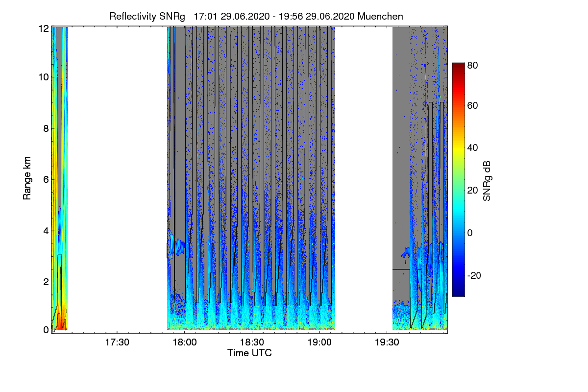Click the colorbar value 20
588x392 pixels.
pyautogui.click(x=473, y=191)
